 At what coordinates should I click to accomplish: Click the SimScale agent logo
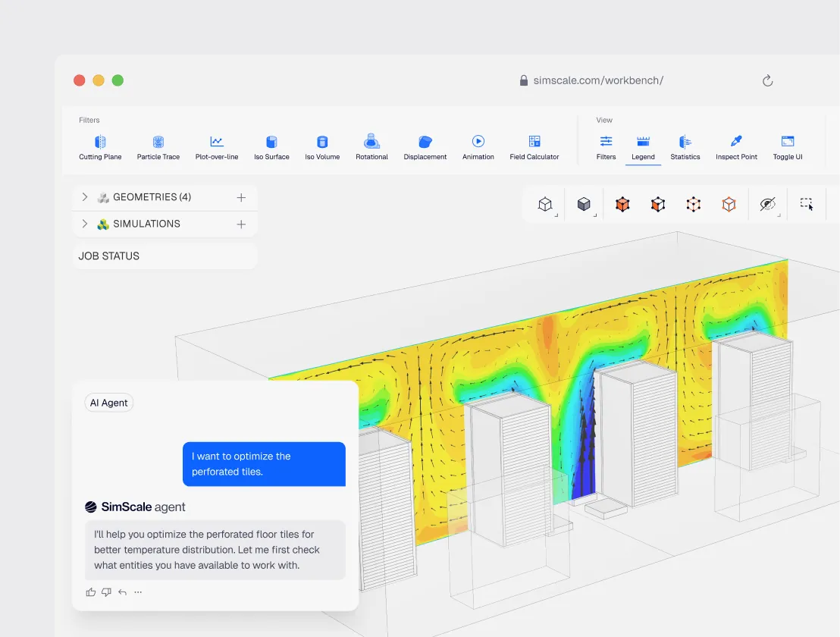tap(90, 507)
